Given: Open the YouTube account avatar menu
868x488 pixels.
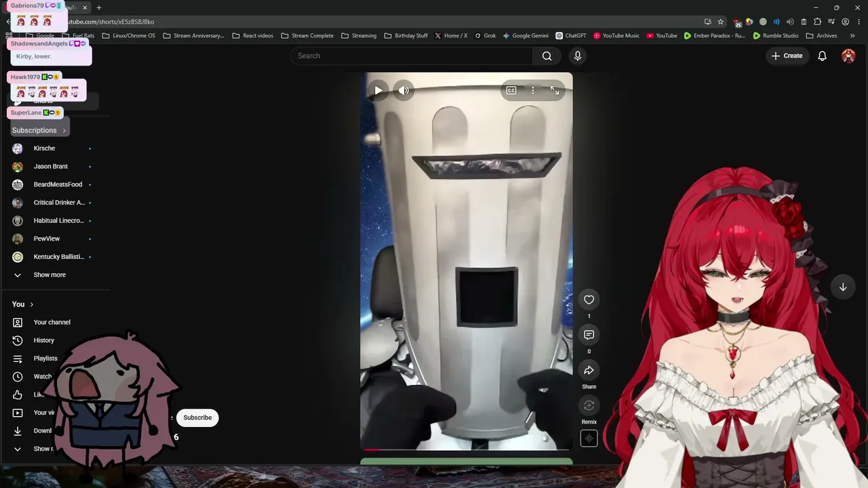Looking at the screenshot, I should [x=848, y=56].
